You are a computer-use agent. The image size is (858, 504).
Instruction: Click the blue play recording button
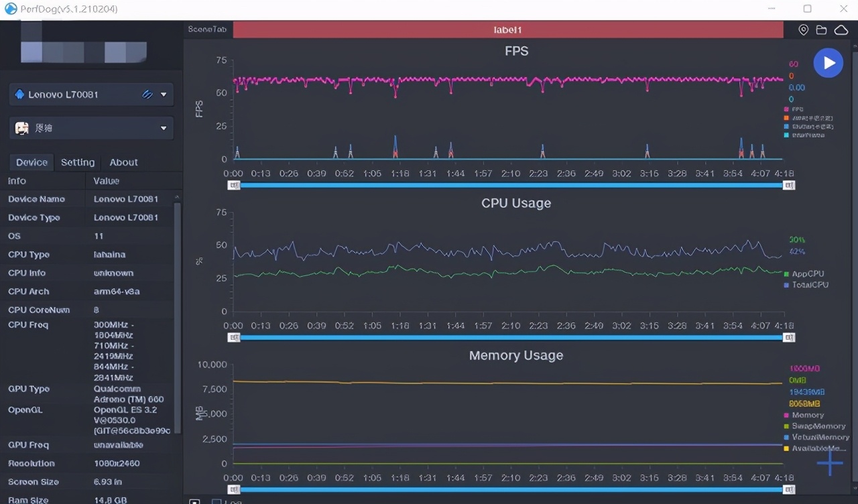tap(829, 63)
